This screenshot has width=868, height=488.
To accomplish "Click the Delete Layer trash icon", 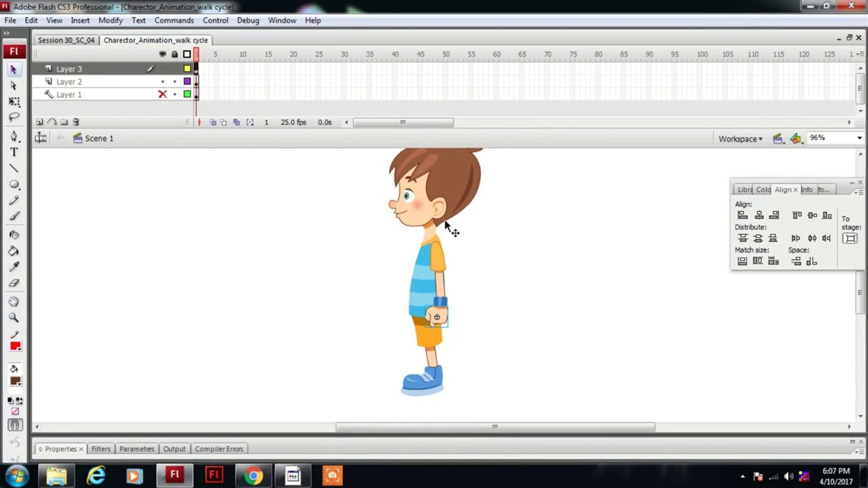I will point(76,122).
